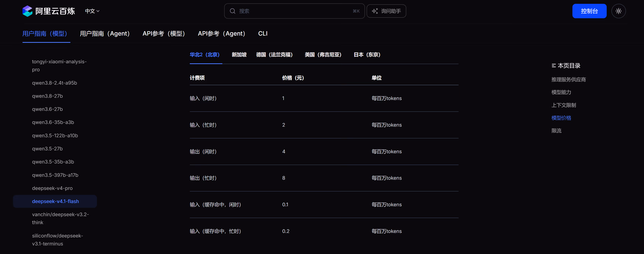
Task: Select the 华北2（北京）region tab
Action: pyautogui.click(x=206, y=55)
